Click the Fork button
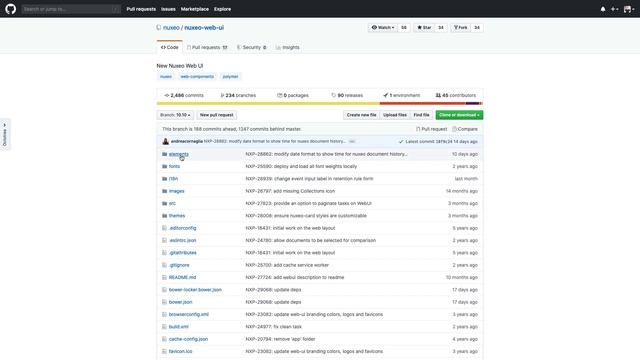The image size is (640, 360). coord(460,28)
